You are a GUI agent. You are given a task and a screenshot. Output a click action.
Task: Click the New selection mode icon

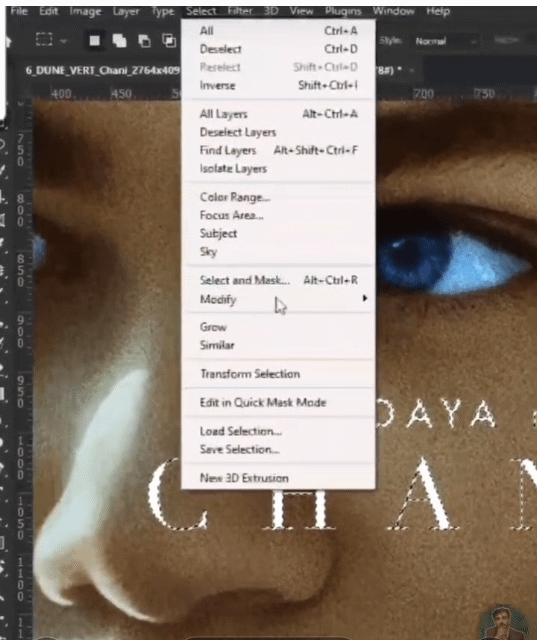tap(94, 40)
